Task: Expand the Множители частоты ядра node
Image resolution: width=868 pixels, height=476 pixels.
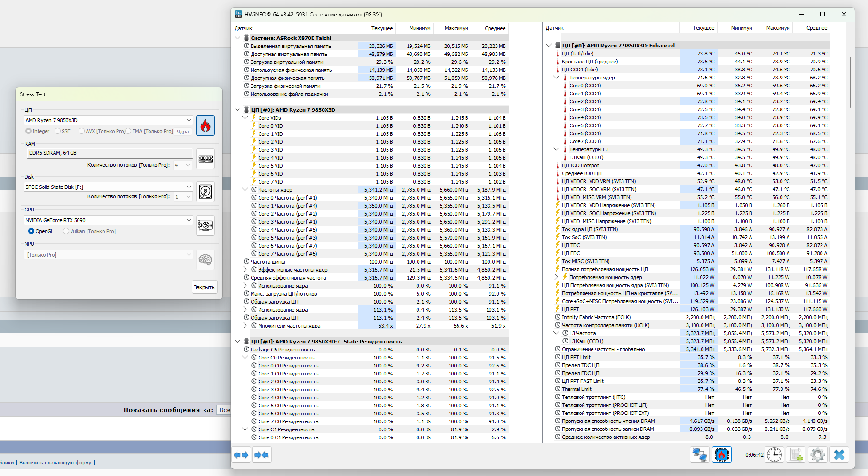Action: pyautogui.click(x=245, y=326)
